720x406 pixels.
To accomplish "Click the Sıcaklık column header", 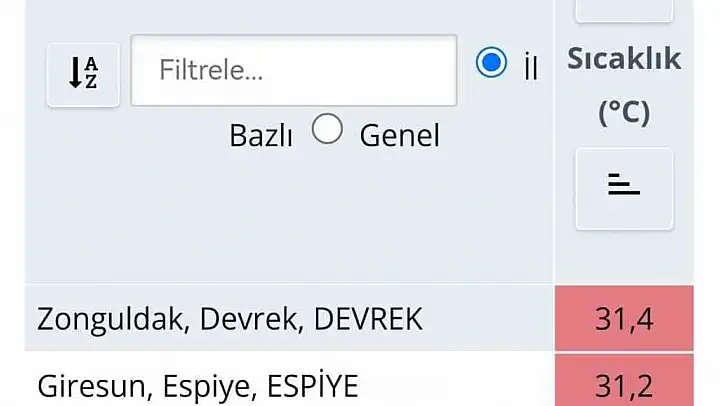I will click(624, 58).
